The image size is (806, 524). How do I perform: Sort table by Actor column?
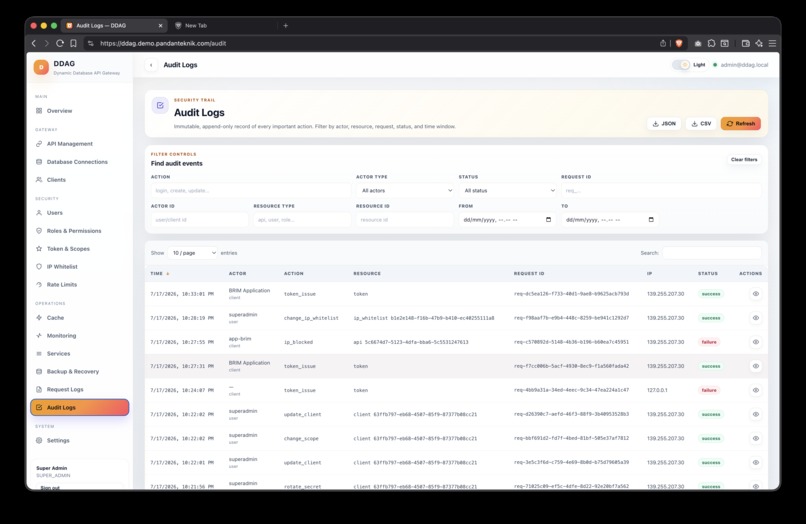(x=237, y=274)
